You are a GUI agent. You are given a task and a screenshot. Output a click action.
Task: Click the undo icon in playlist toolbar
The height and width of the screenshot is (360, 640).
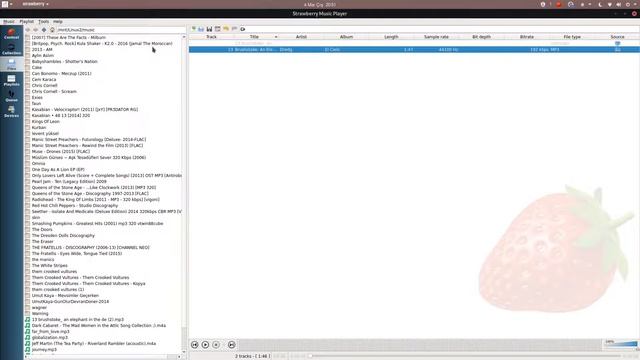[x=226, y=29]
